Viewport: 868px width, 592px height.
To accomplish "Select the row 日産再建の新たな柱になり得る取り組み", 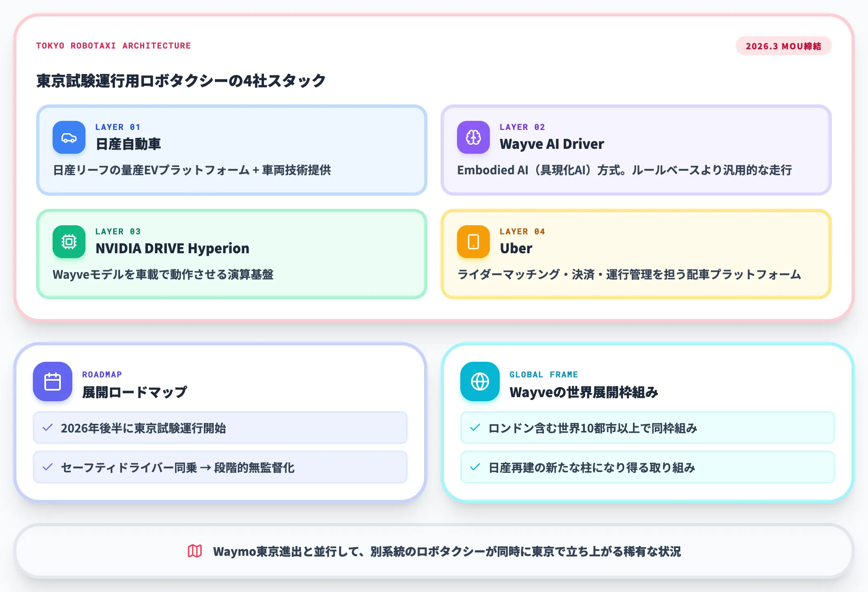I will pos(648,467).
